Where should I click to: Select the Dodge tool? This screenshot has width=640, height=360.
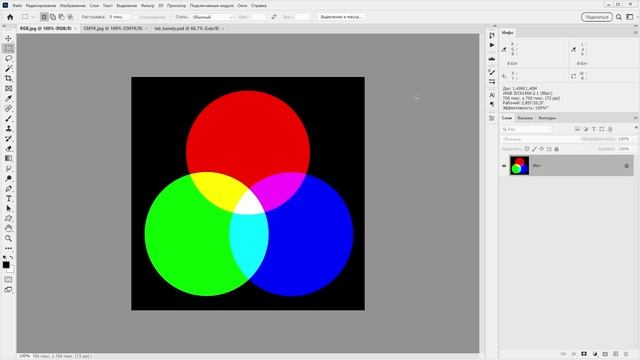click(x=8, y=178)
